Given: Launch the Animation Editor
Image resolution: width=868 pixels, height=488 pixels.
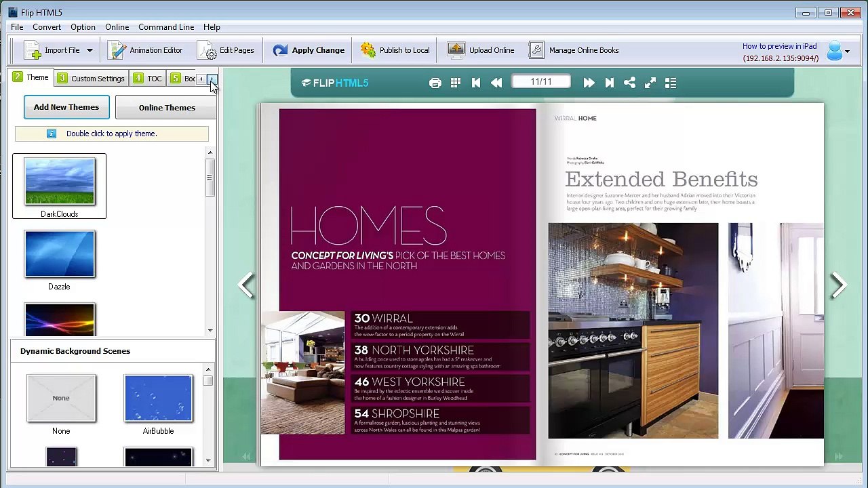Looking at the screenshot, I should click(x=145, y=50).
